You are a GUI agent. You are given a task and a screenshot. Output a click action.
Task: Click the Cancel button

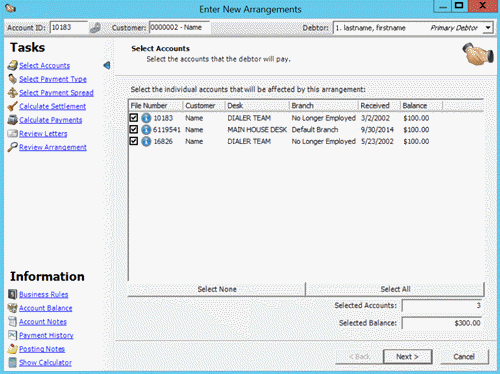point(464,357)
